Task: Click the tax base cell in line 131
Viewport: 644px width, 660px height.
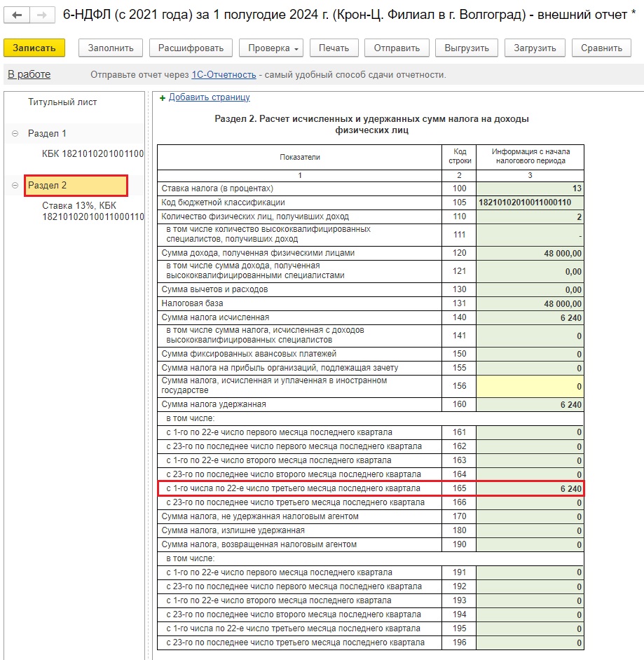Action: tap(530, 303)
